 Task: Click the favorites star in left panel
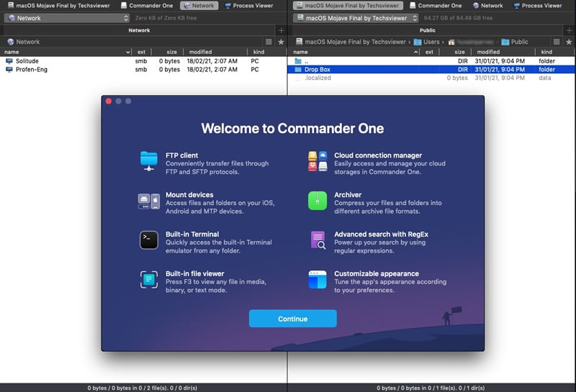coord(281,42)
